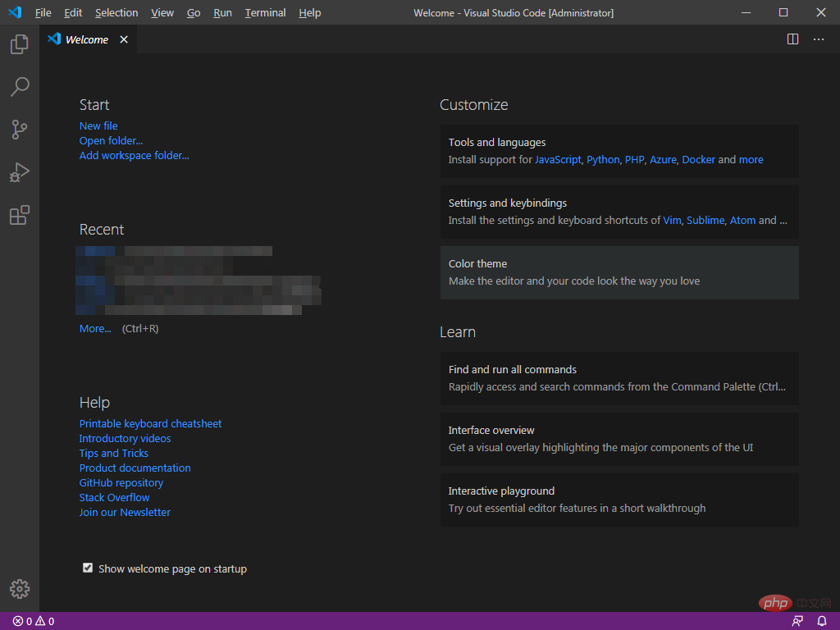Open the Run menu

[222, 12]
